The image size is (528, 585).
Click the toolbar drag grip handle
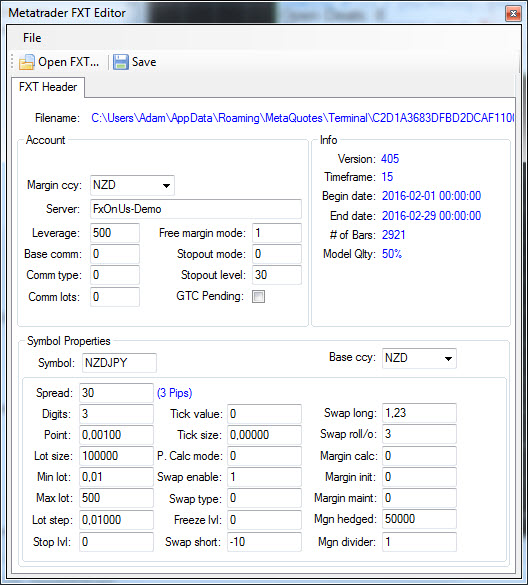point(12,62)
